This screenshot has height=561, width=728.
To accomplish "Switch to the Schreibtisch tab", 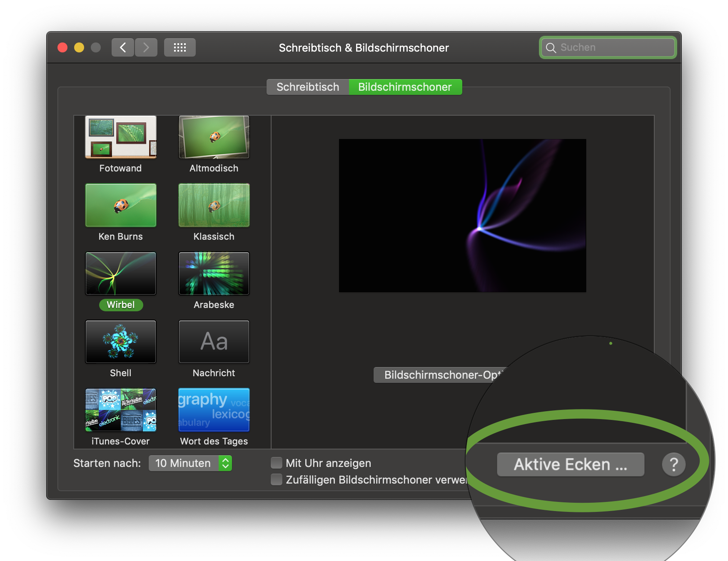I will point(308,87).
